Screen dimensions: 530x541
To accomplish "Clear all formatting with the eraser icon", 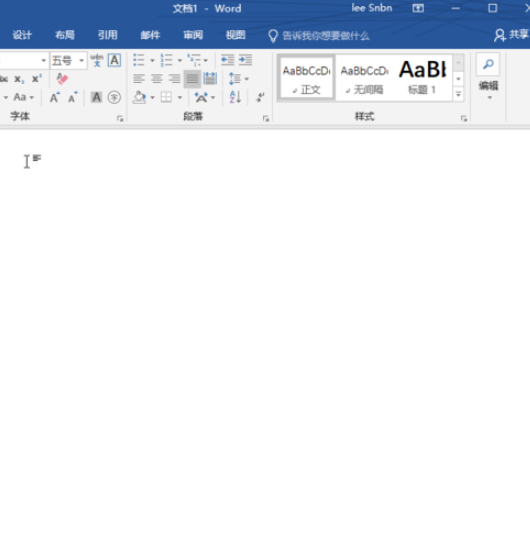I will tap(62, 79).
